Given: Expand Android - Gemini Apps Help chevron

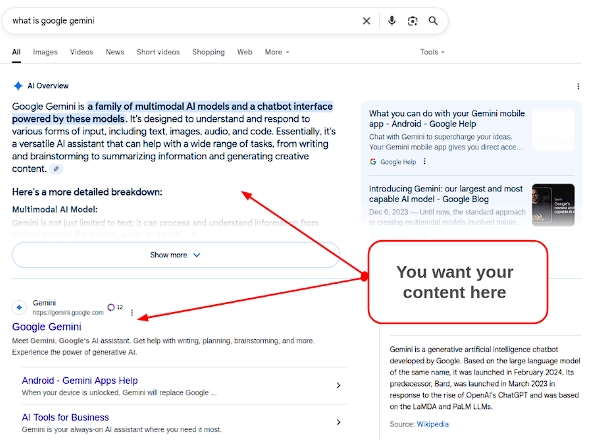Looking at the screenshot, I should (x=338, y=385).
